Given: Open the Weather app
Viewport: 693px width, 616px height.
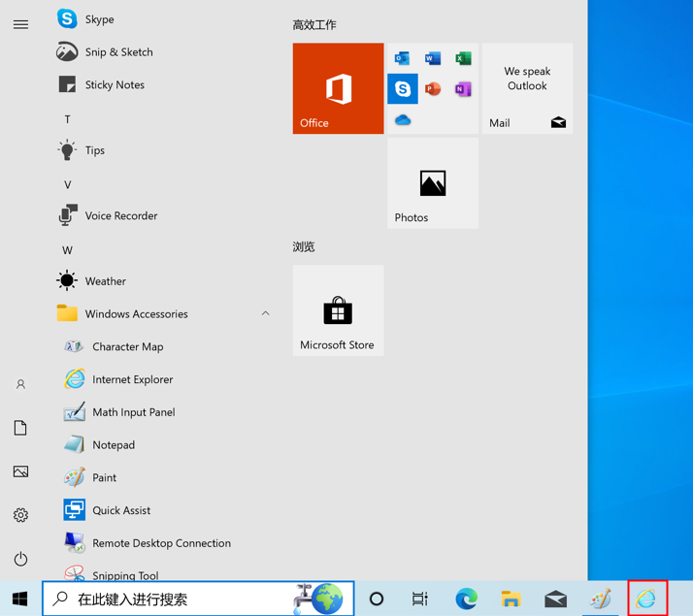Looking at the screenshot, I should [105, 281].
